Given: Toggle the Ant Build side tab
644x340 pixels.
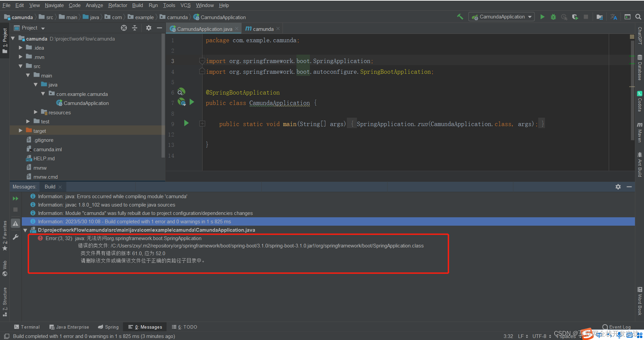Looking at the screenshot, I should (640, 164).
